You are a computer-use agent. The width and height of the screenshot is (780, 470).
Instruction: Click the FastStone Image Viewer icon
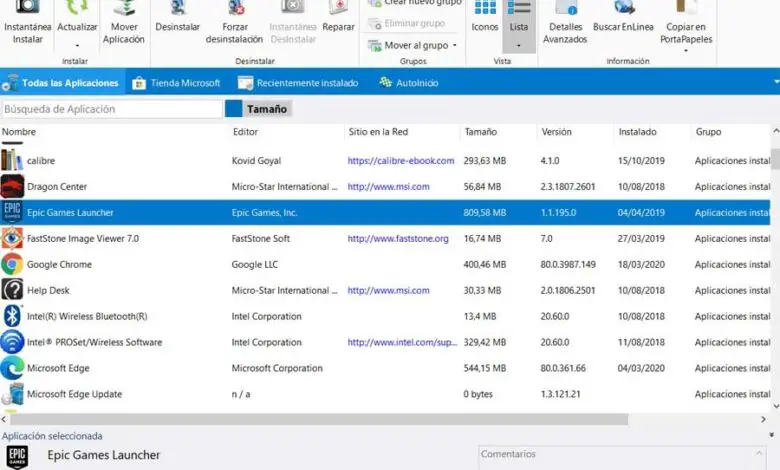point(12,238)
